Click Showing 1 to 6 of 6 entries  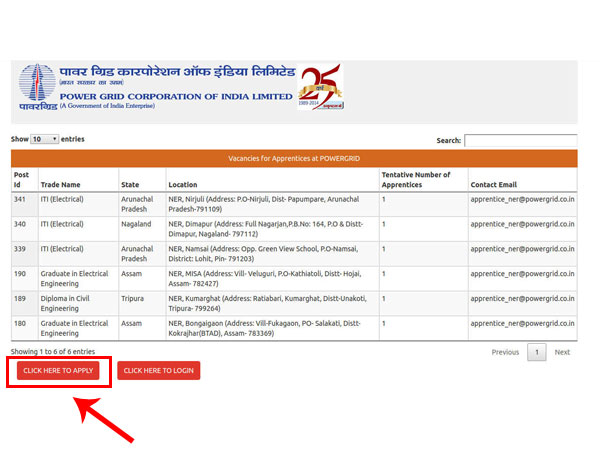53,351
